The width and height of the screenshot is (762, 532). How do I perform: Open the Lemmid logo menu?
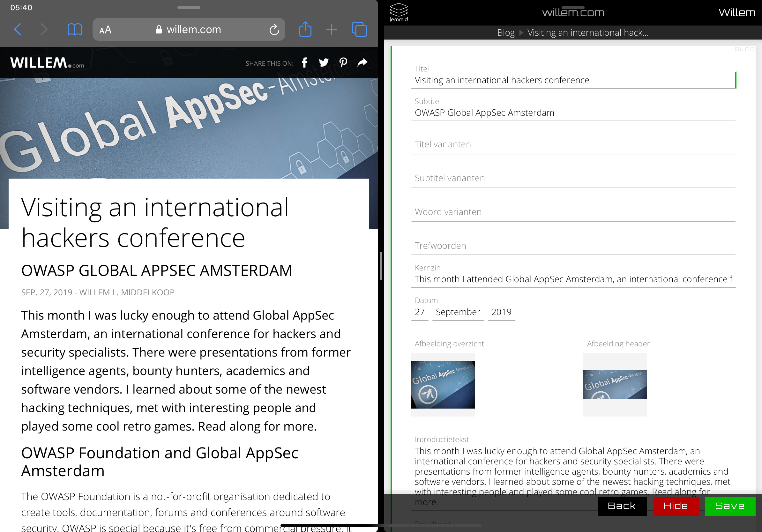[x=399, y=12]
